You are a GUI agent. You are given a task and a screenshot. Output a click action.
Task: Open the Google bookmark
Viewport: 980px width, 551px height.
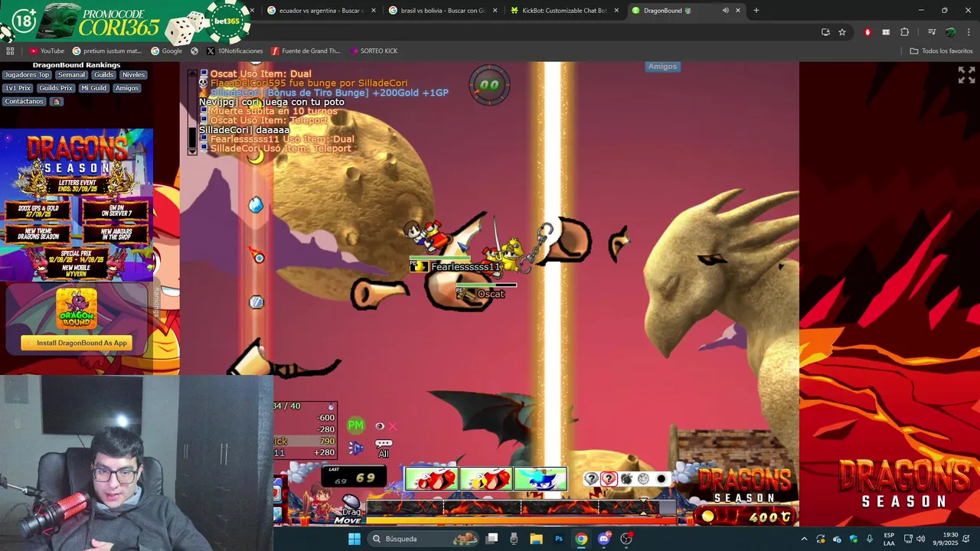166,51
